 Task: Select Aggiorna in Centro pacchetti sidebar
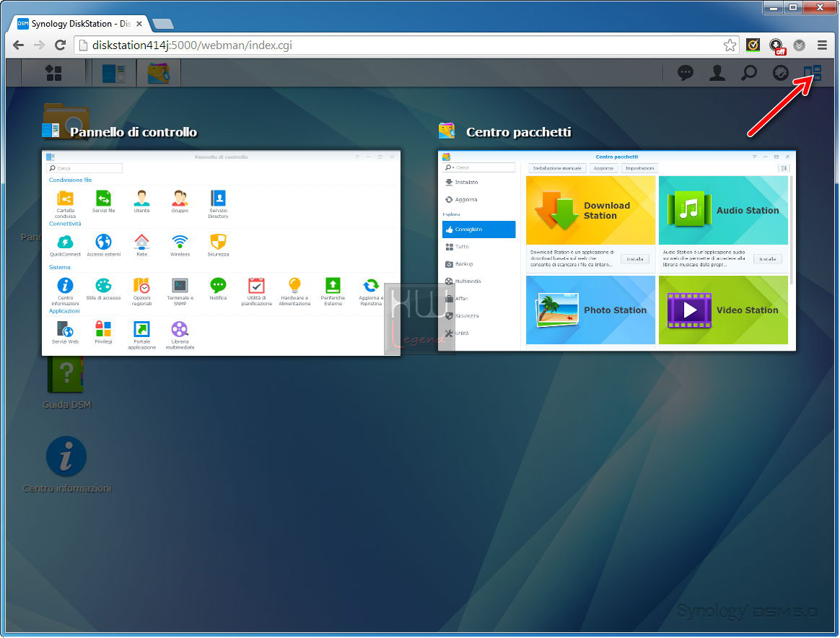(x=479, y=199)
